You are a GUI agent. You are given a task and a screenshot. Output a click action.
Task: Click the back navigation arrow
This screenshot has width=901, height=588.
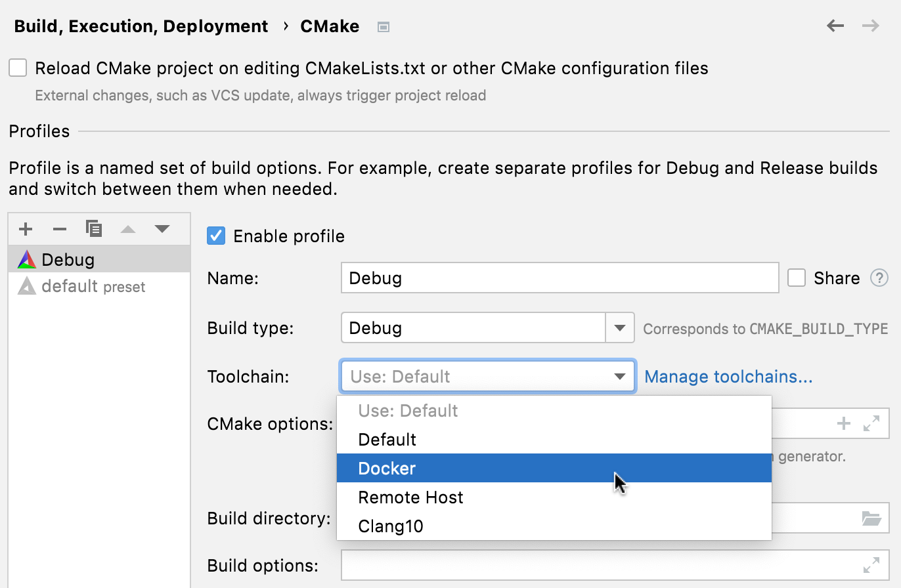tap(835, 26)
